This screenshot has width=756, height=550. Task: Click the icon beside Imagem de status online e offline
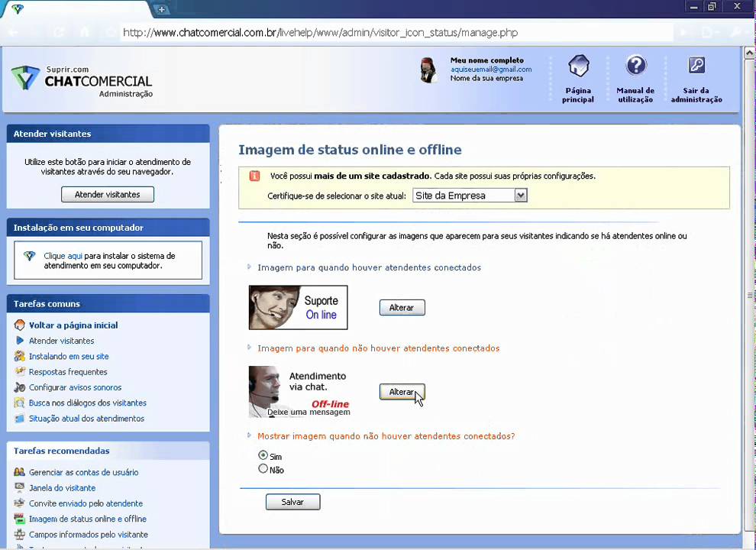coord(19,519)
